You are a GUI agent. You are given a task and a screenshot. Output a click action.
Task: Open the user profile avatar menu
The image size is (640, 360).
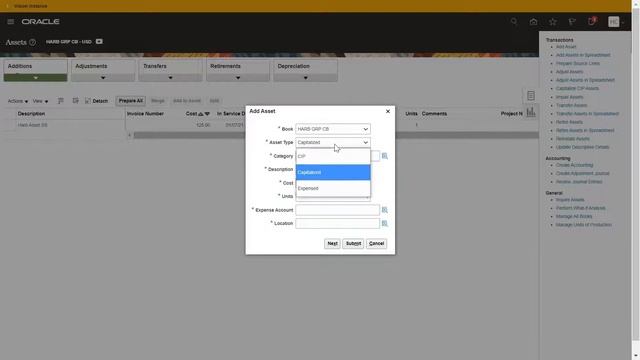click(x=613, y=22)
